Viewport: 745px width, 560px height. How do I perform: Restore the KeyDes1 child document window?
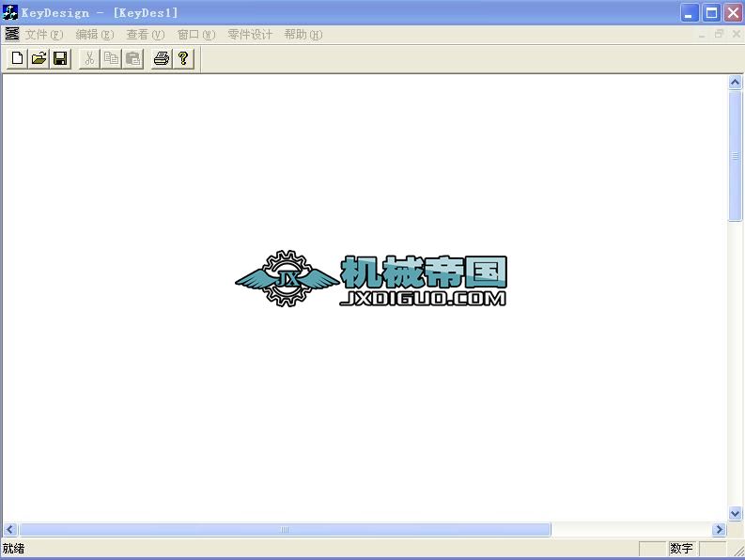(719, 34)
